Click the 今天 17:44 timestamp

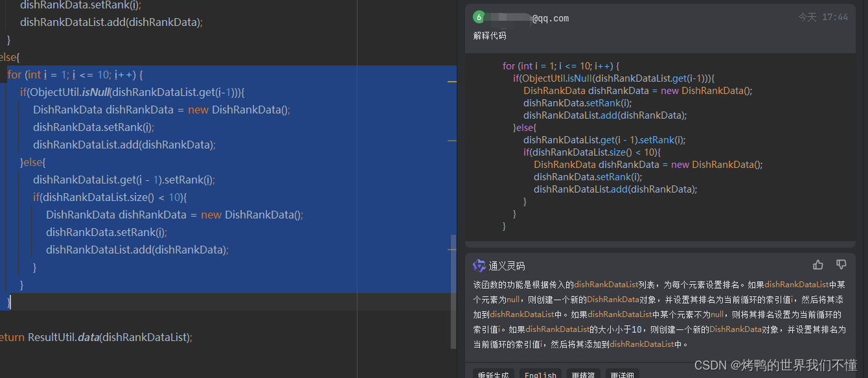823,18
